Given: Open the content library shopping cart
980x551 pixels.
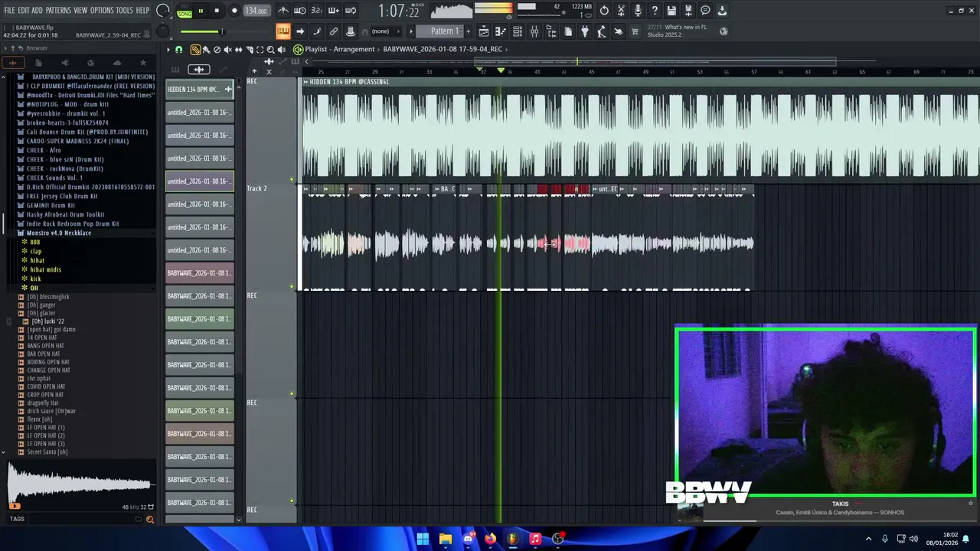Looking at the screenshot, I should [x=634, y=31].
